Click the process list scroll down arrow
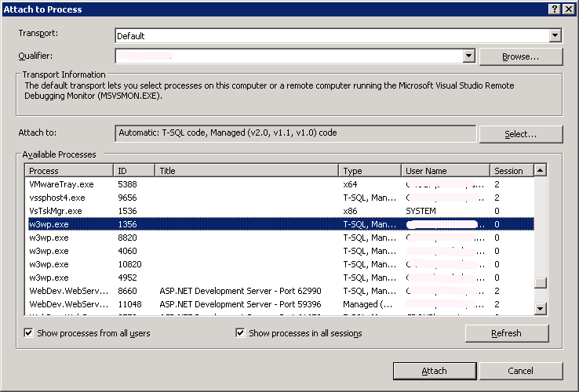Viewport: 579px width, 392px height. point(541,309)
